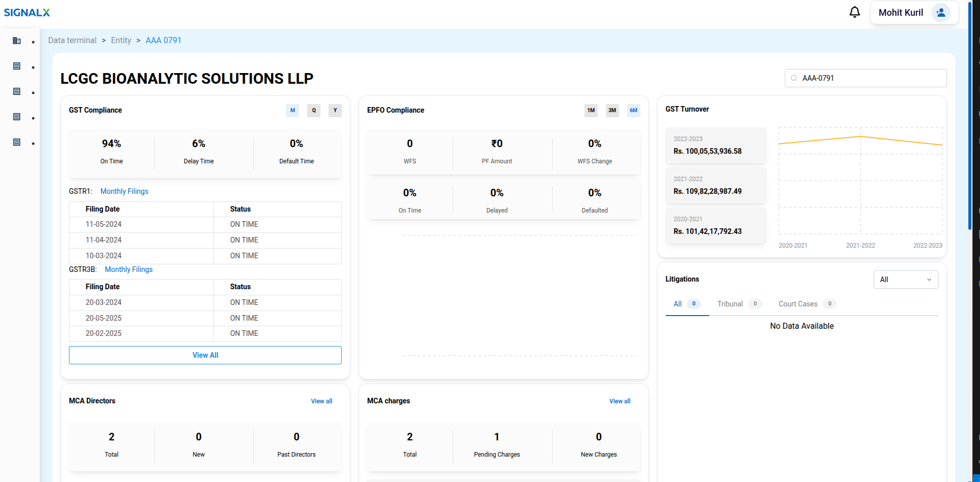Select the 2020-2021 turnover card
Viewport: 980px width, 482px height.
tap(716, 226)
